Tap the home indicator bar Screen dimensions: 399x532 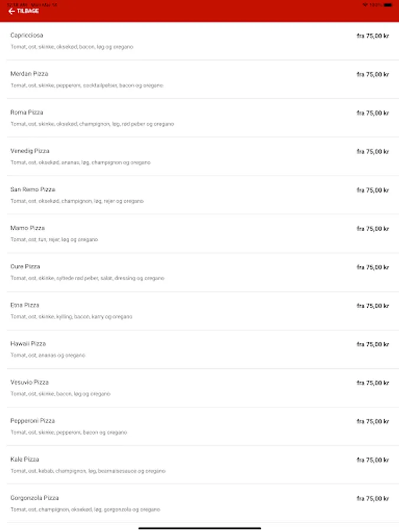coord(200,528)
